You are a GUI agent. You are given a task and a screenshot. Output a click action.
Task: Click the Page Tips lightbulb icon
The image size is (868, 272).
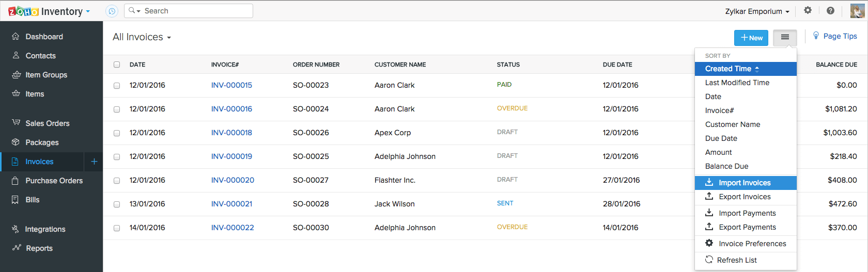tap(816, 36)
